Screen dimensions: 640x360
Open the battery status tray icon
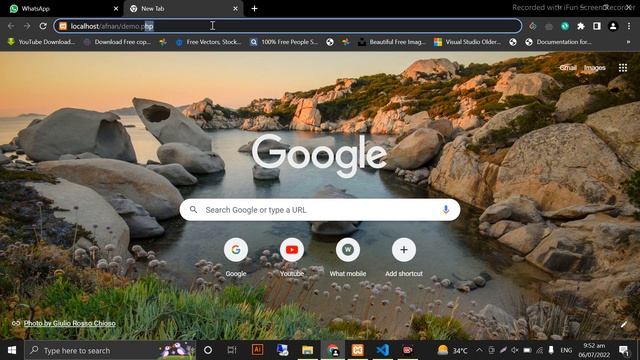[527, 350]
